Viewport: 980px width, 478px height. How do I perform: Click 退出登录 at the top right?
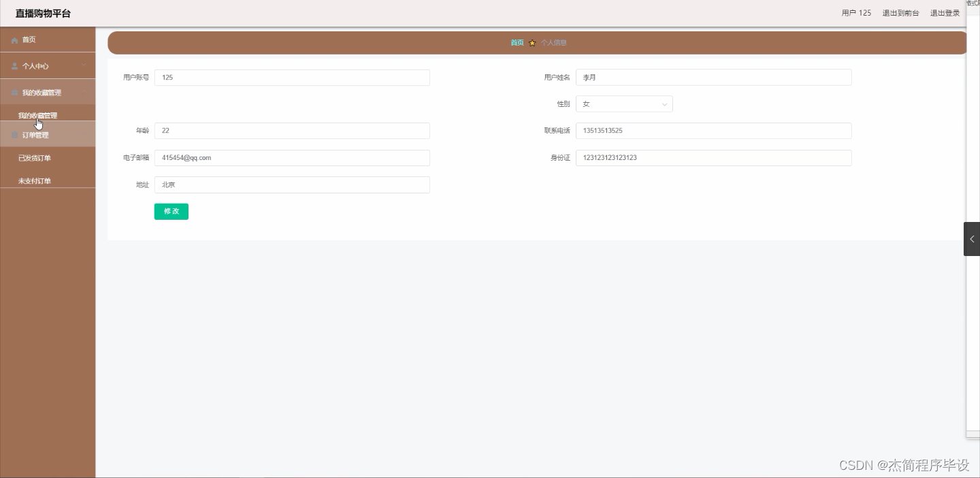[945, 12]
